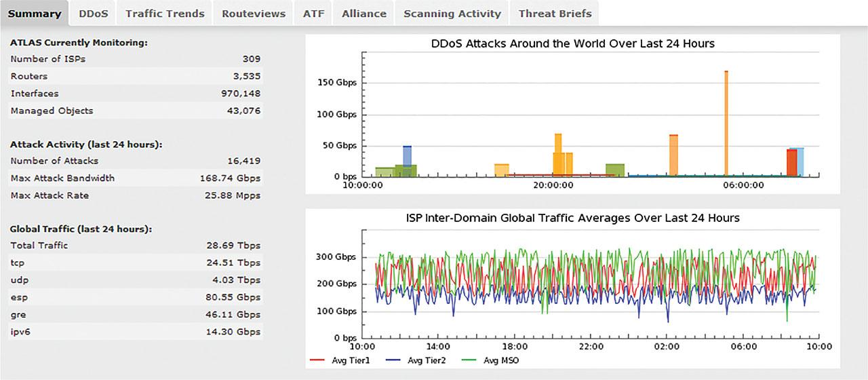Switch to the Scanning Activity tab
Screen dimensions: 868x380
tap(452, 14)
